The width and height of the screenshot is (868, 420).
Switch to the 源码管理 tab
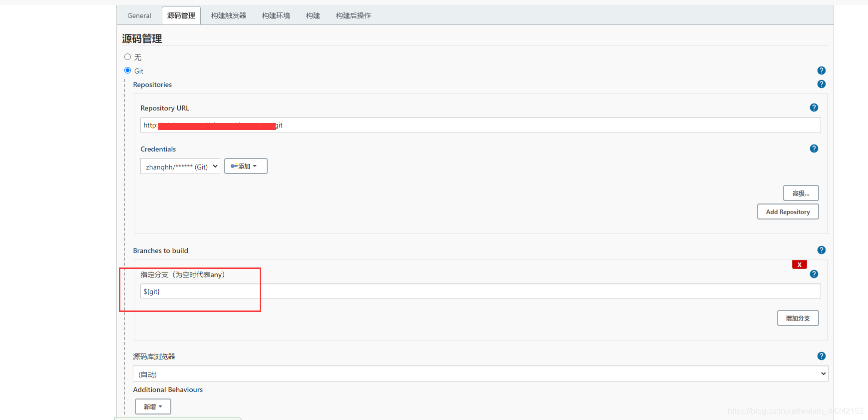point(181,15)
